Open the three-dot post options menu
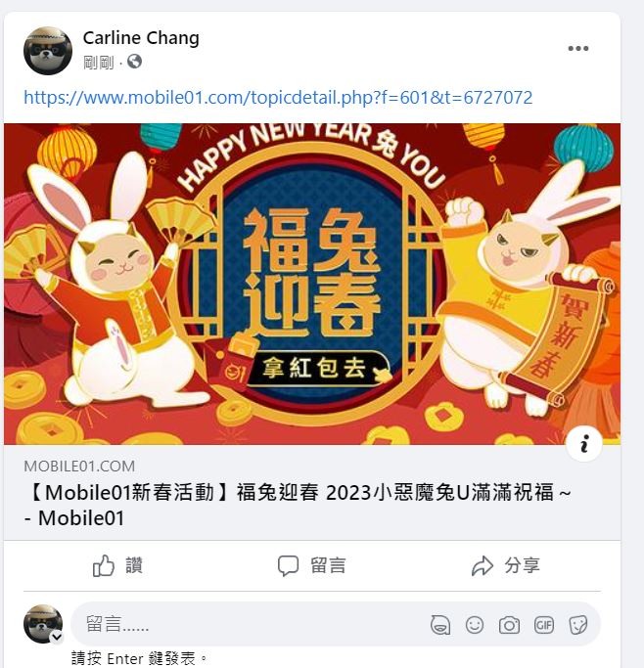 [x=578, y=49]
